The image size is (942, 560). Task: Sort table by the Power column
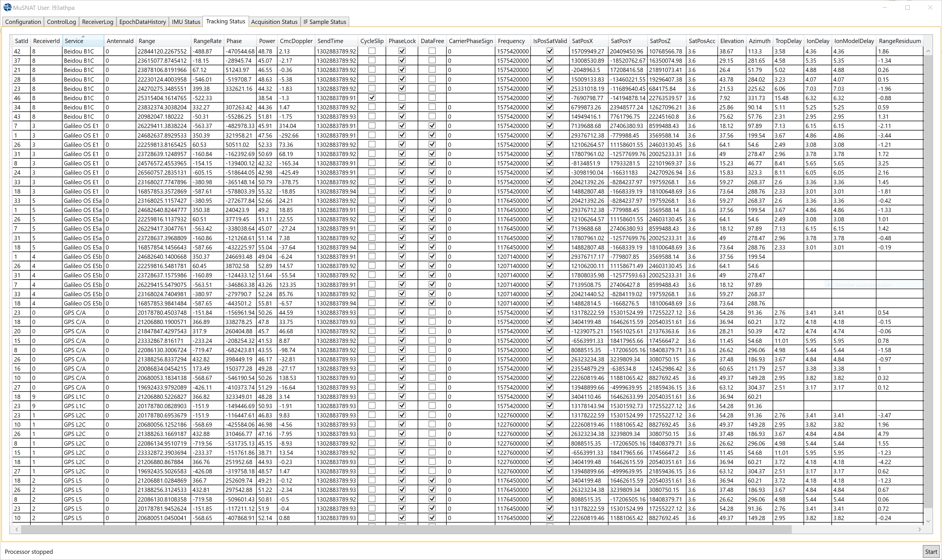coord(267,41)
